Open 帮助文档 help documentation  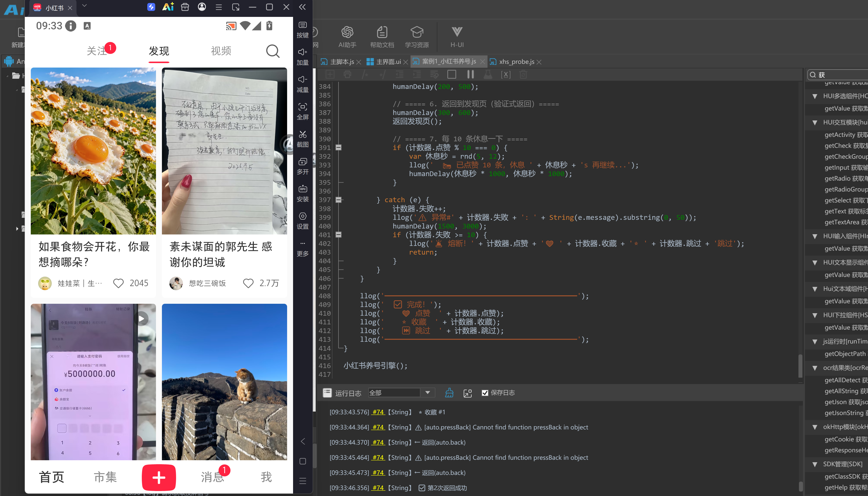click(382, 37)
